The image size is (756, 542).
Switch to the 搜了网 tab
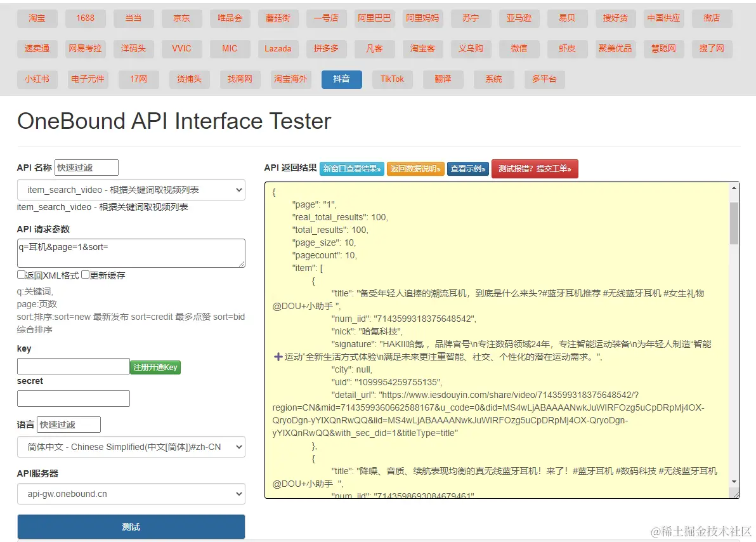712,49
